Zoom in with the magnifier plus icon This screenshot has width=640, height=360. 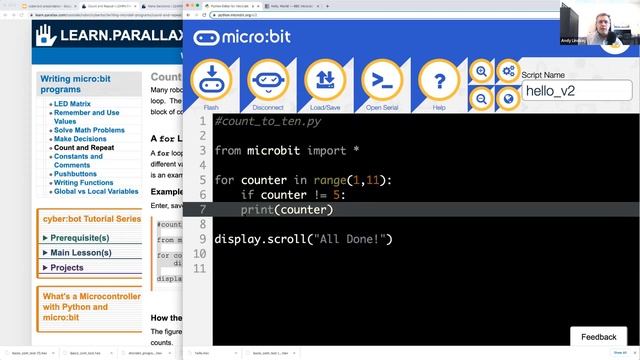click(x=482, y=71)
